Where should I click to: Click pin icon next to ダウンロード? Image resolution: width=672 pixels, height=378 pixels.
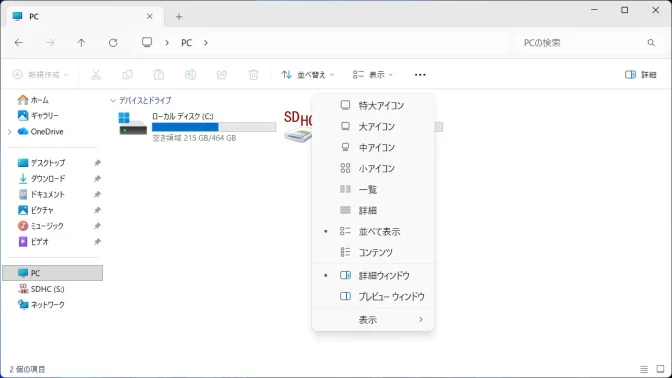(97, 179)
